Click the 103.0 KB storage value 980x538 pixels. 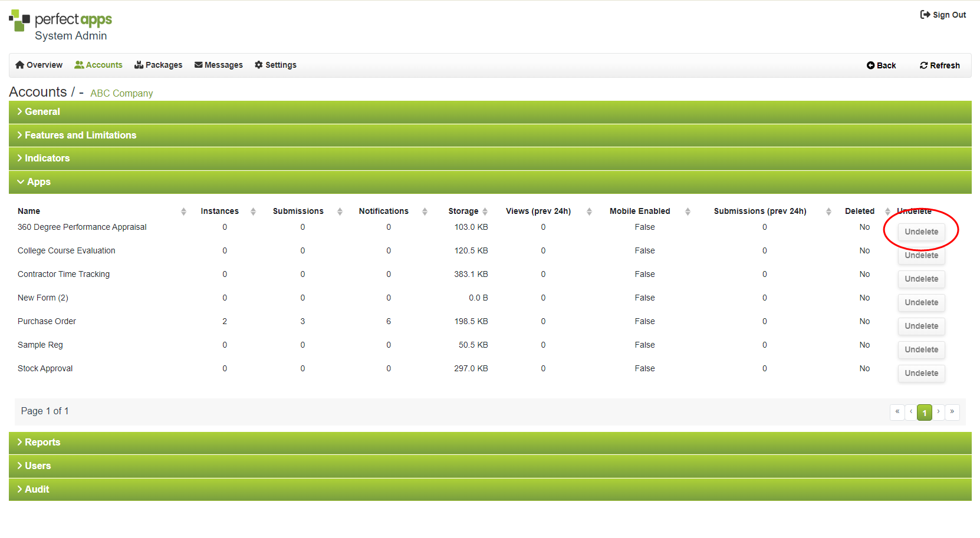pyautogui.click(x=471, y=227)
